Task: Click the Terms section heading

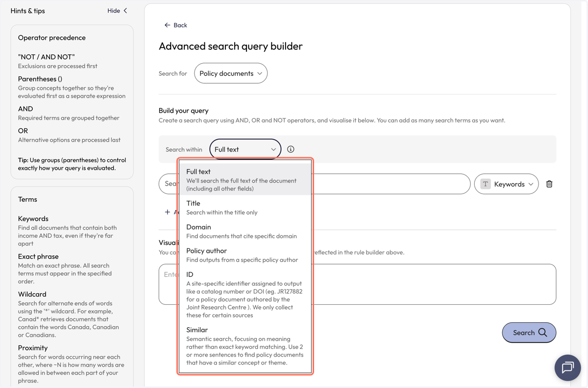Action: [x=27, y=199]
